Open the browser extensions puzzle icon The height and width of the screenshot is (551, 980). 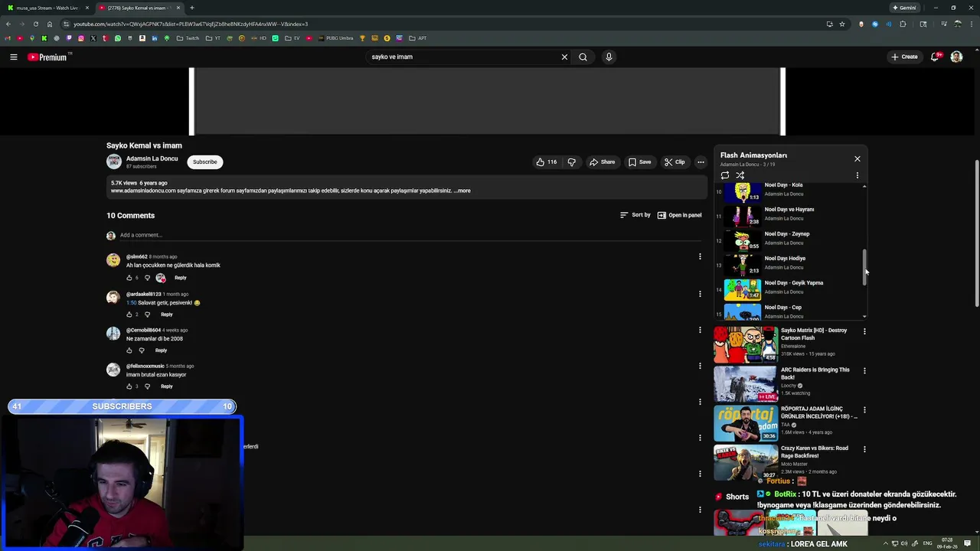(903, 24)
